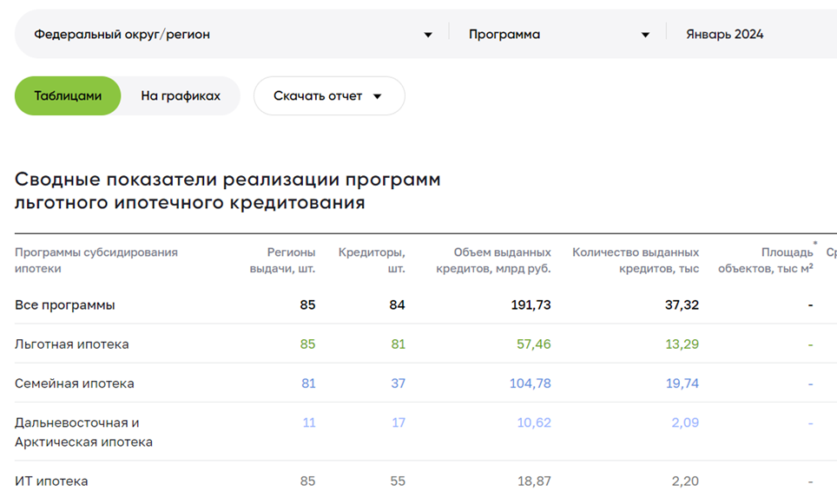Open the Программа dropdown
837x504 pixels.
(x=558, y=34)
